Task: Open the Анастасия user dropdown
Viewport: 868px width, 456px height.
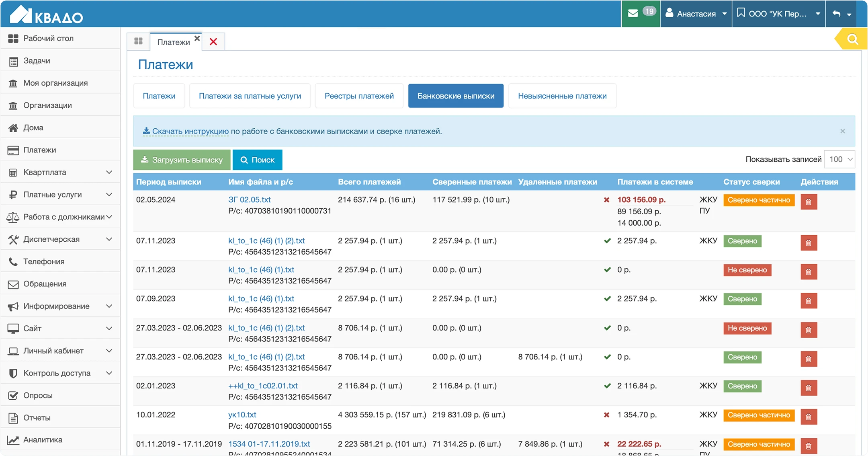Action: pos(696,14)
